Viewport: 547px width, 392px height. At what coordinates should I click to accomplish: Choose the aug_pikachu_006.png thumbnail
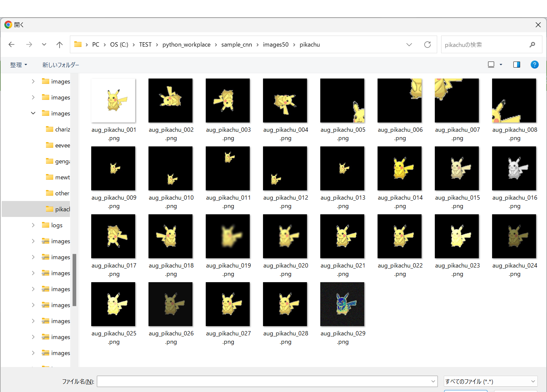tap(400, 100)
